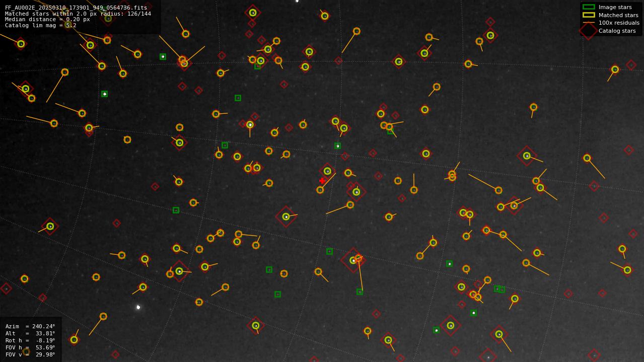Click the red cross at image center

(x=322, y=181)
